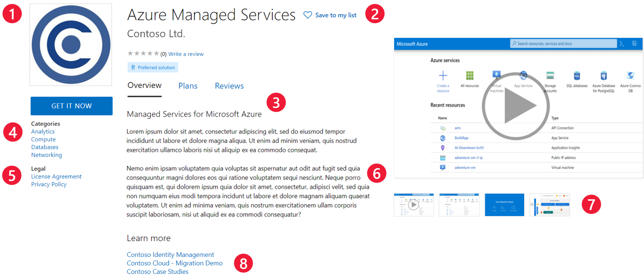Switch to the Plans tab
Screen dimensions: 644x278
coord(188,86)
